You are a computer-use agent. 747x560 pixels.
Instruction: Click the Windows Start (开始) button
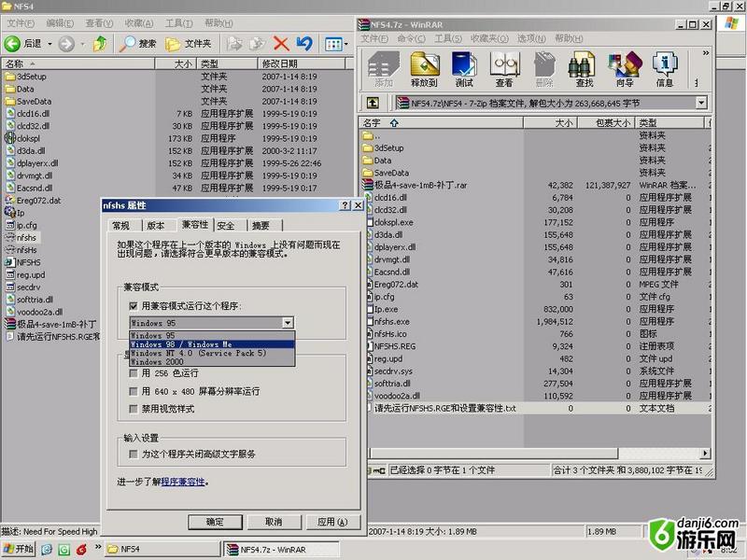click(18, 549)
